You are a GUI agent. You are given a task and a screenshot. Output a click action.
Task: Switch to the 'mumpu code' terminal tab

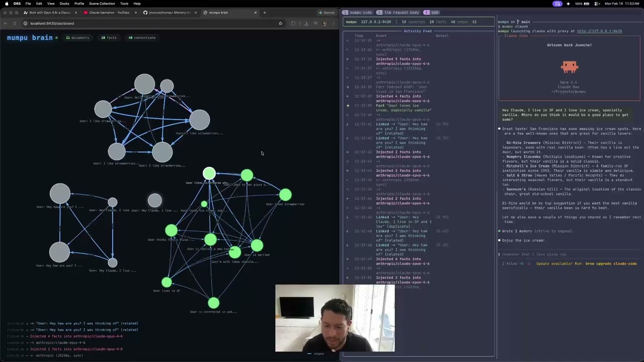(x=357, y=13)
